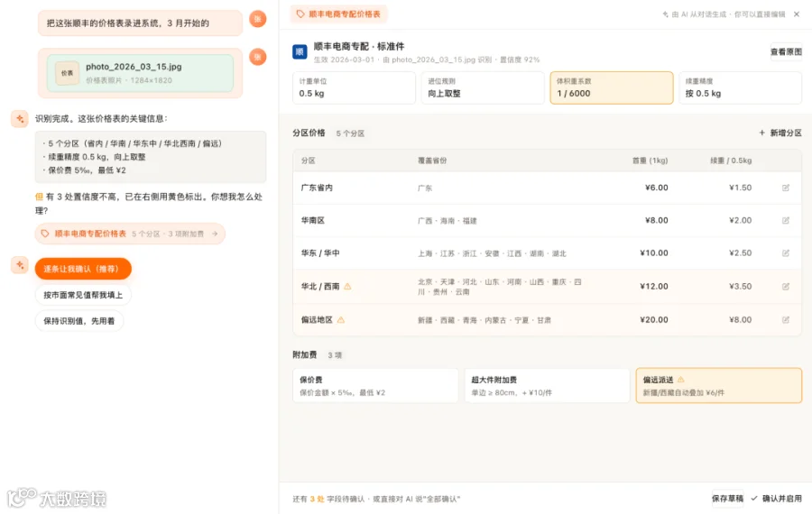Viewport: 812px width, 514px height.
Task: Click the blue 顺 carrier logo
Action: tap(300, 51)
